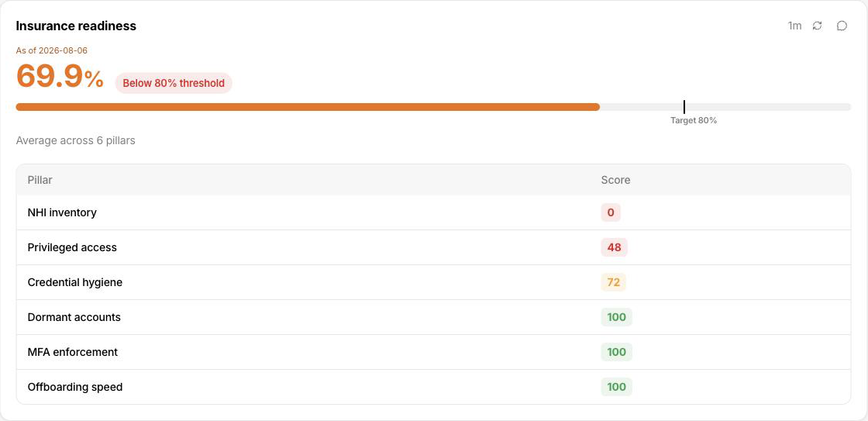The width and height of the screenshot is (868, 421).
Task: Click the Insurance readiness title
Action: click(x=76, y=26)
